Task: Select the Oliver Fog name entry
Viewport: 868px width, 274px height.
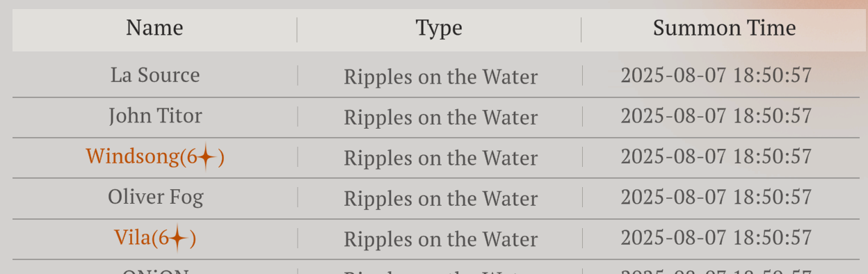Action: [156, 198]
